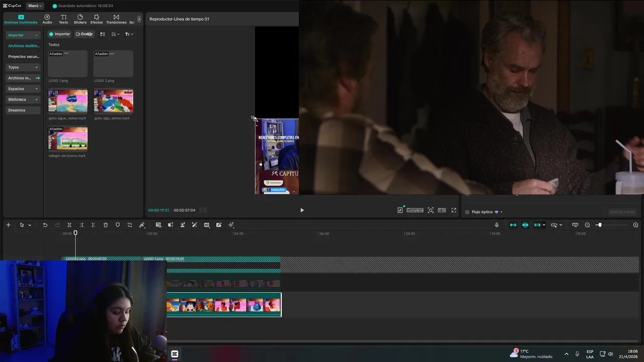The width and height of the screenshot is (644, 362).
Task: Click the add-track plus icon in the timeline toolbar
Action: (x=8, y=225)
